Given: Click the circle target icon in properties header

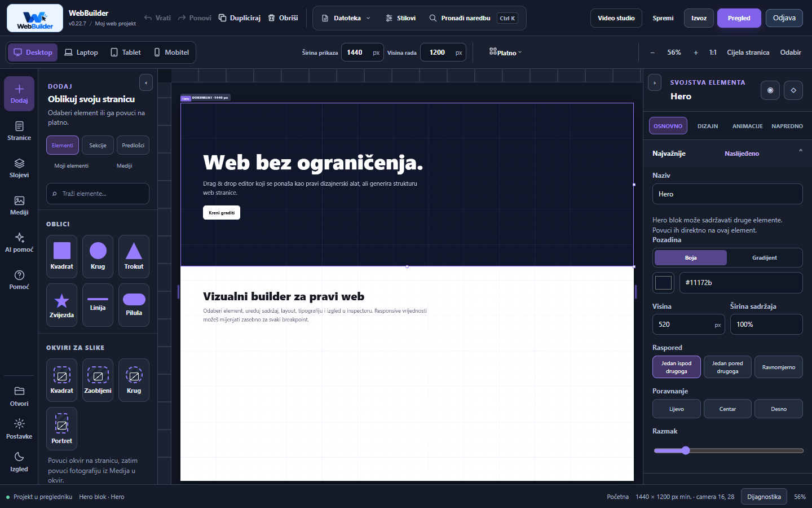Looking at the screenshot, I should [770, 90].
